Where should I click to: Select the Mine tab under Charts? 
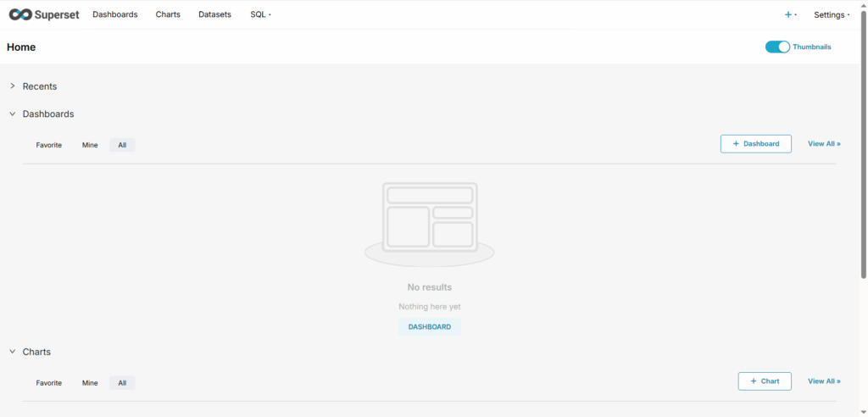click(90, 383)
